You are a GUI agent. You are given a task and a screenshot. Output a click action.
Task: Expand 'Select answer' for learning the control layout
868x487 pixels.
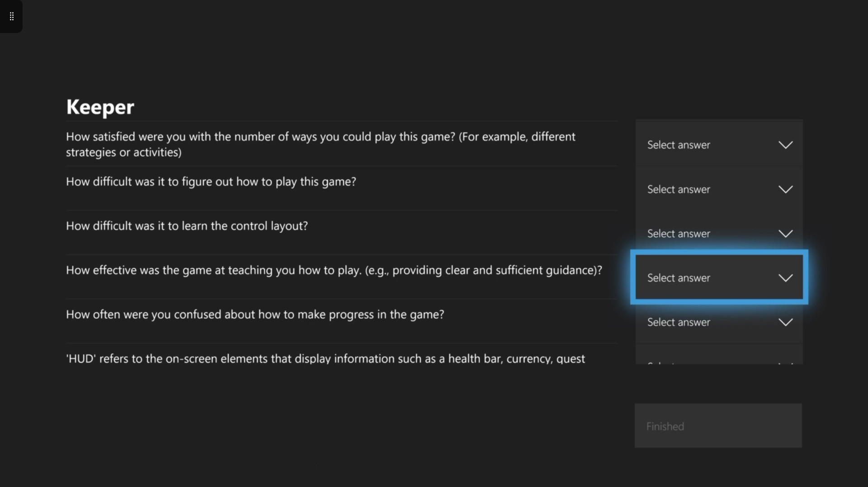pos(678,234)
